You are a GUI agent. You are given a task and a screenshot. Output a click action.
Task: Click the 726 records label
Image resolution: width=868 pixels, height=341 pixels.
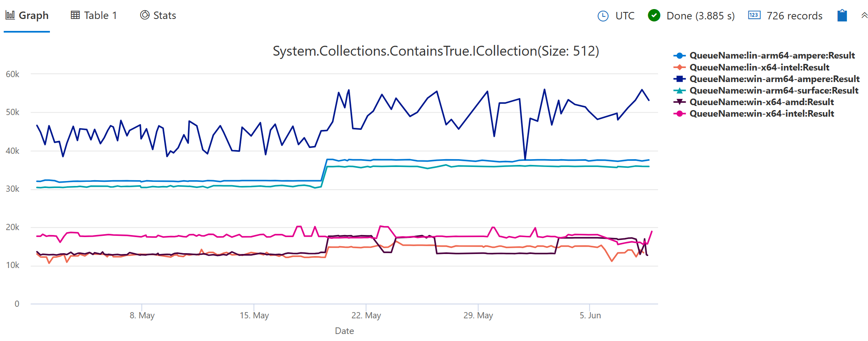(x=794, y=15)
